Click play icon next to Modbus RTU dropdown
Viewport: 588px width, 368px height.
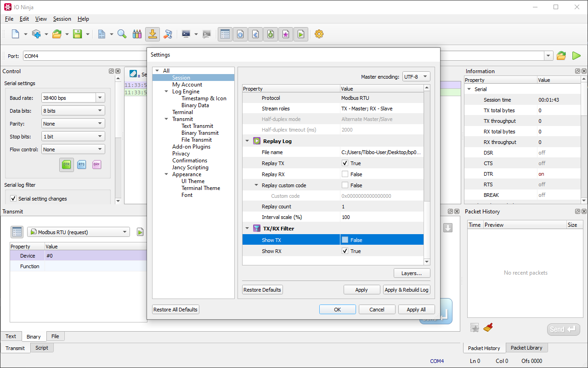[140, 232]
